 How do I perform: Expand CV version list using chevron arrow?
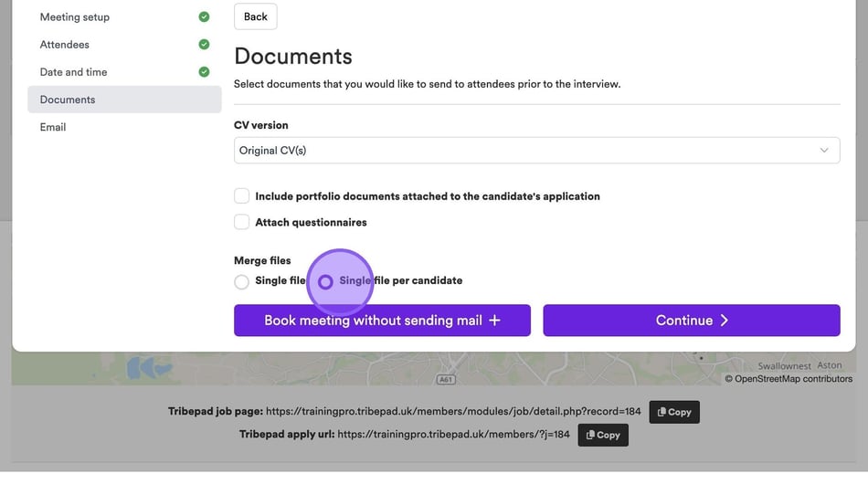click(x=824, y=151)
